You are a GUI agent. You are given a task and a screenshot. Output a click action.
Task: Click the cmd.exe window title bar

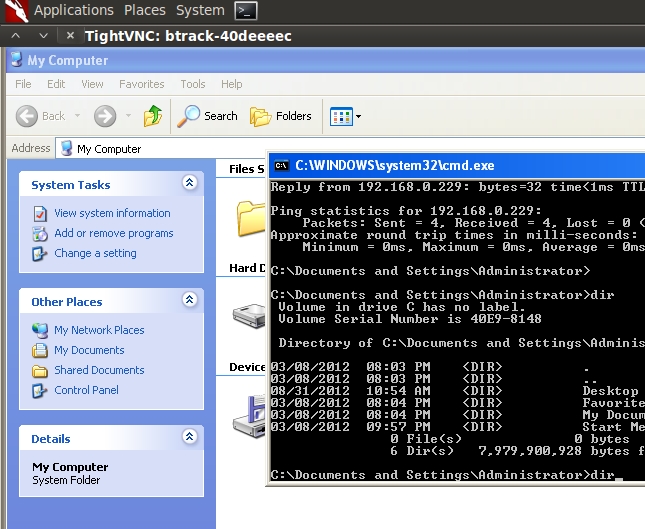(457, 165)
